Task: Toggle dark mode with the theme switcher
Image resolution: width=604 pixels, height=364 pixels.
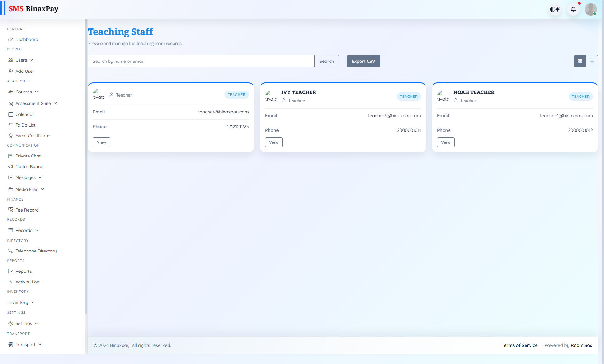Action: [x=555, y=9]
